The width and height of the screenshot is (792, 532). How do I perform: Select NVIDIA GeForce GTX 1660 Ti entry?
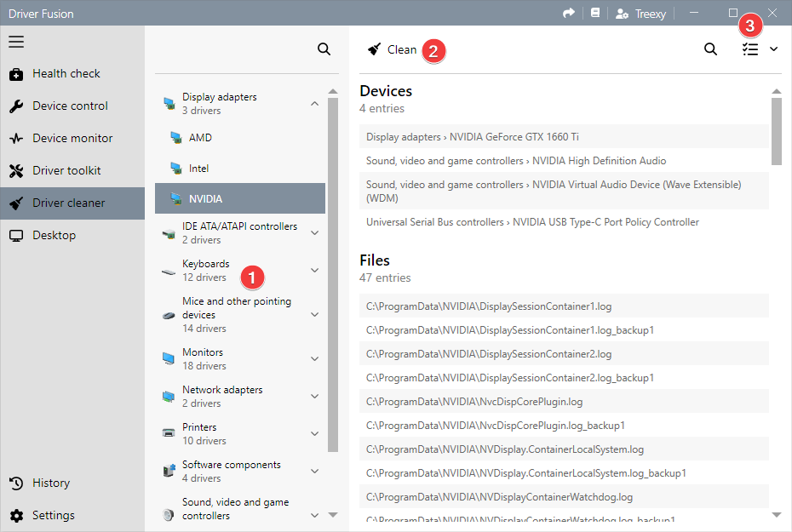point(565,137)
